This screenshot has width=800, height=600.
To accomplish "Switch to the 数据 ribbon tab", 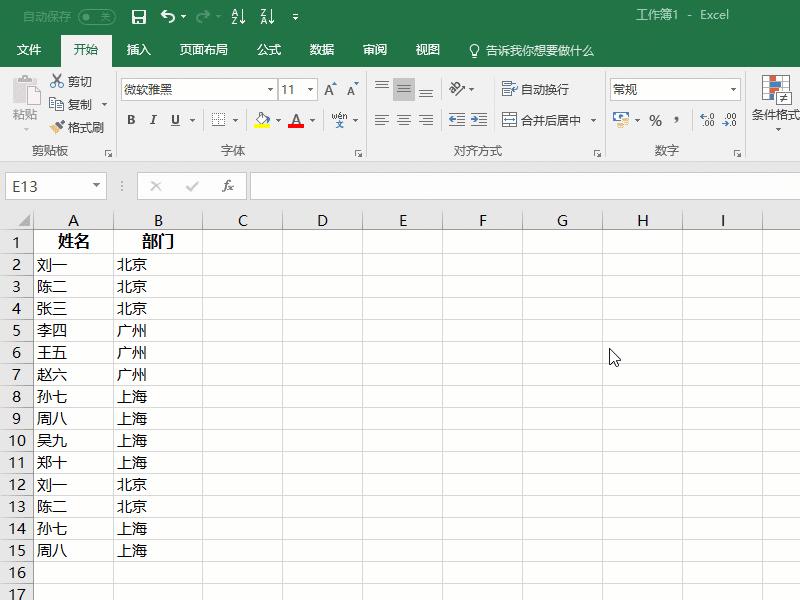I will tap(321, 49).
